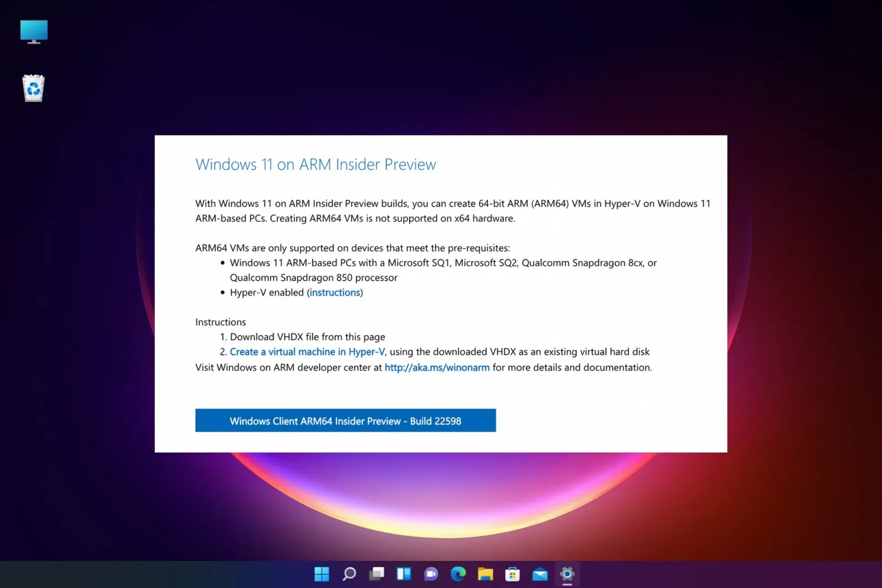Viewport: 882px width, 588px height.
Task: Open File Explorer from the taskbar
Action: pos(485,574)
